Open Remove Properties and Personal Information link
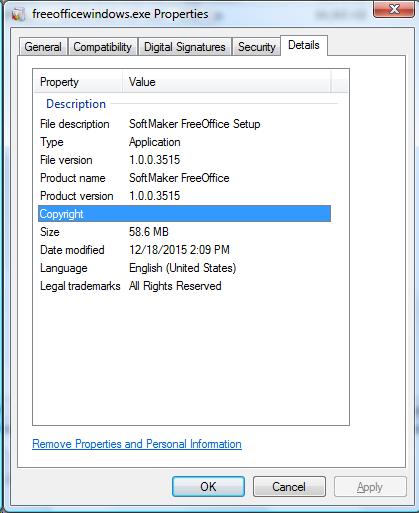 137,444
